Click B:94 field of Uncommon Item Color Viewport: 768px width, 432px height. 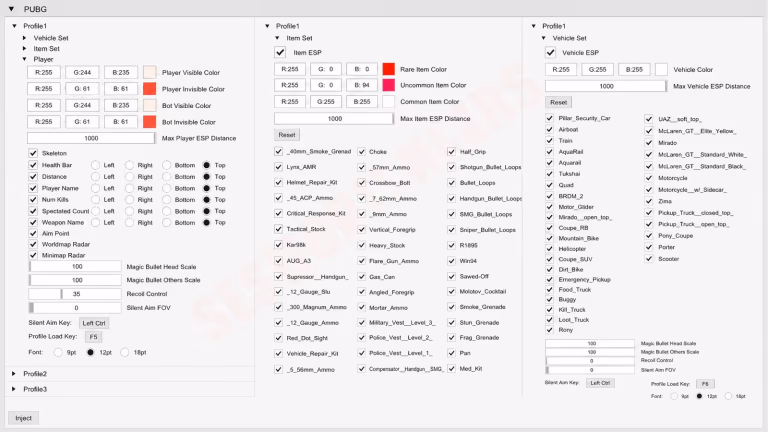point(361,85)
